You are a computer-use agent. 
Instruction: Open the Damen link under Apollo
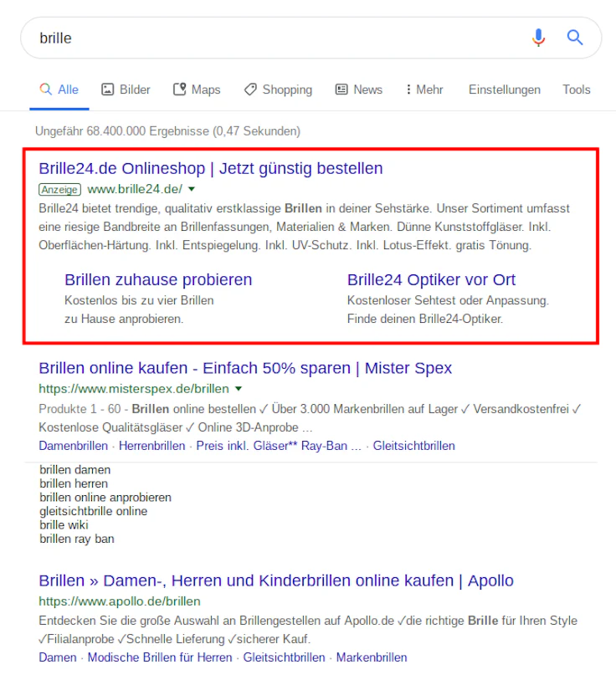57,657
